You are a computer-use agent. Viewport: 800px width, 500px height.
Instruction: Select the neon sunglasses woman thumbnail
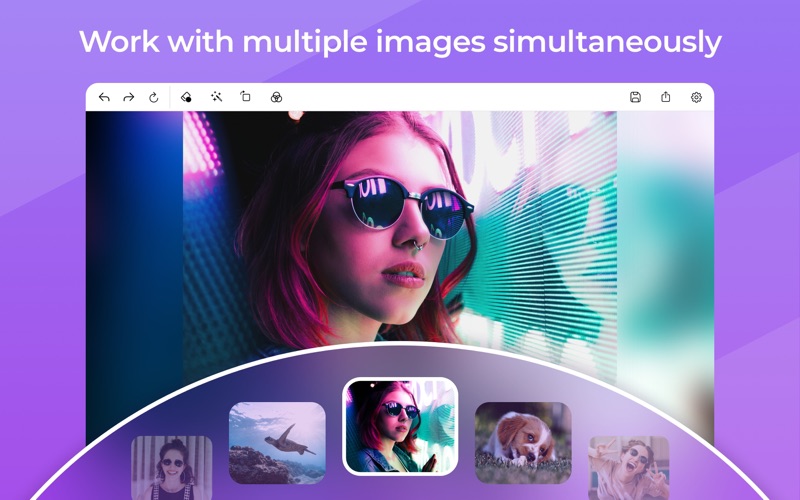[400, 427]
